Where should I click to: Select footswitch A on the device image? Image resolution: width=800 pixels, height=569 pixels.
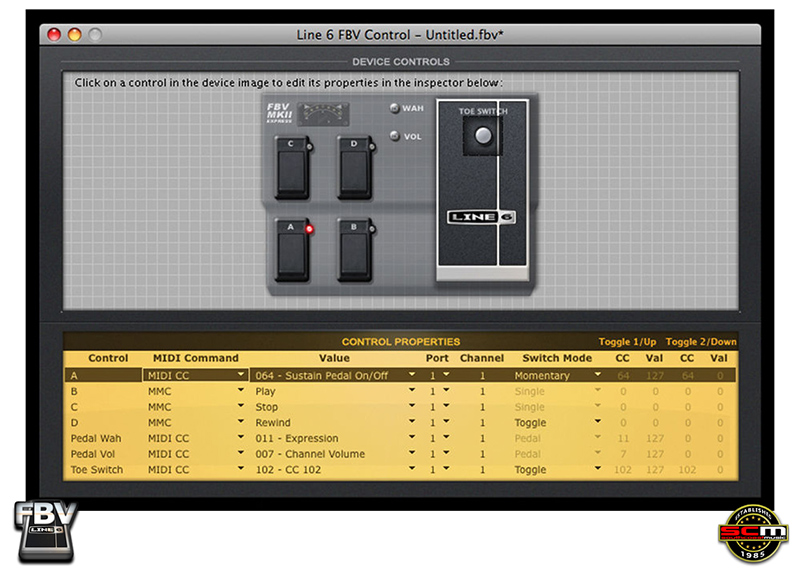point(292,250)
